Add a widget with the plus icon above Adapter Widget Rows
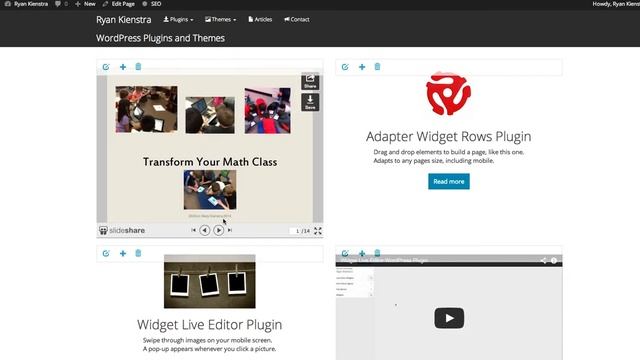This screenshot has height=360, width=640. click(362, 67)
